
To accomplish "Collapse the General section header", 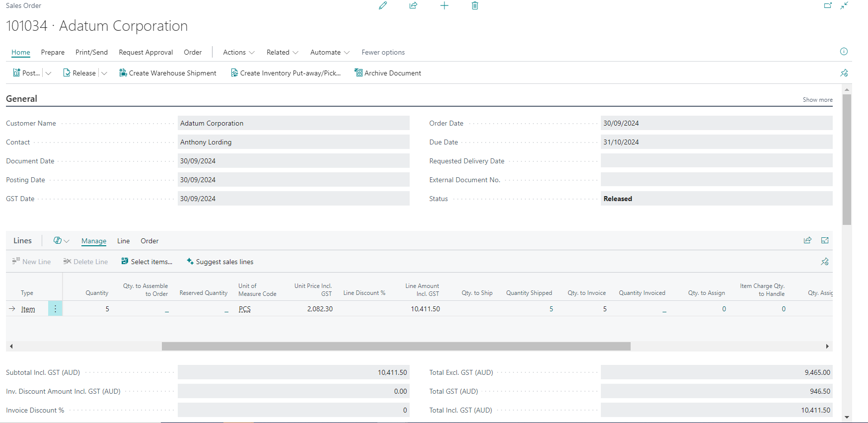I will (21, 98).
